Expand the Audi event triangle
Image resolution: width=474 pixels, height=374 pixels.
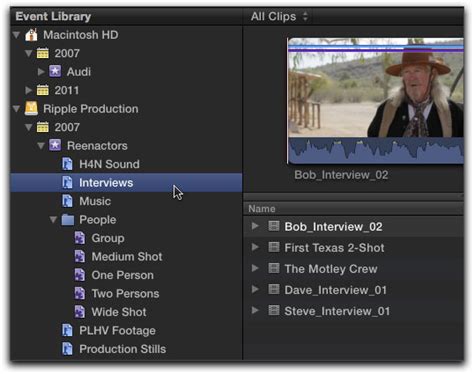[41, 71]
